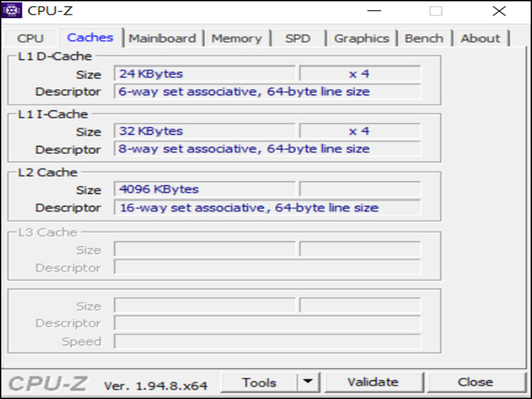The image size is (532, 399).
Task: Click the empty Speed field
Action: click(267, 341)
